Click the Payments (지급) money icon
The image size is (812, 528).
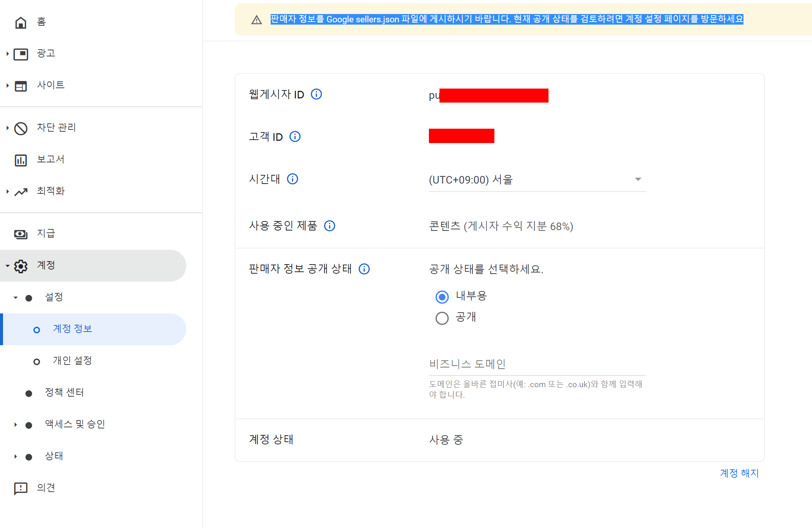point(21,234)
